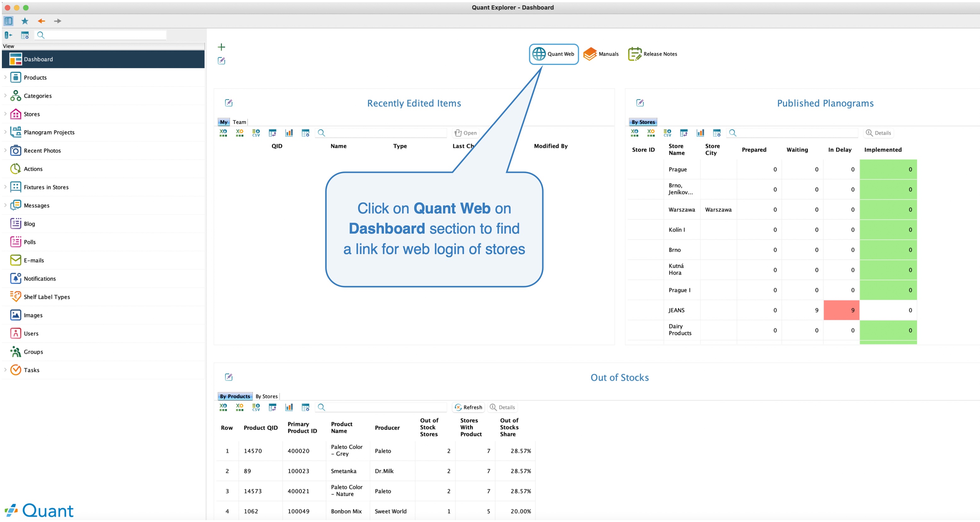Open Notifications in the sidebar
The width and height of the screenshot is (980, 522).
(x=103, y=278)
